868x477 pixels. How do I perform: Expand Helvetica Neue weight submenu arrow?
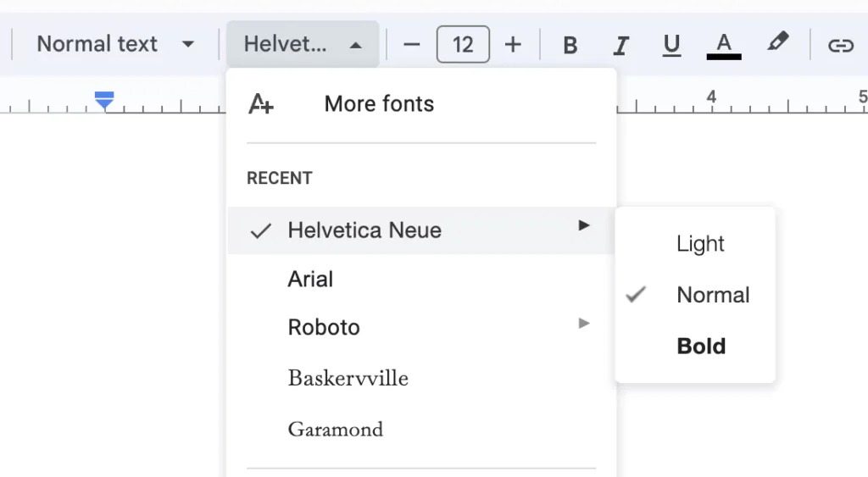pyautogui.click(x=583, y=225)
